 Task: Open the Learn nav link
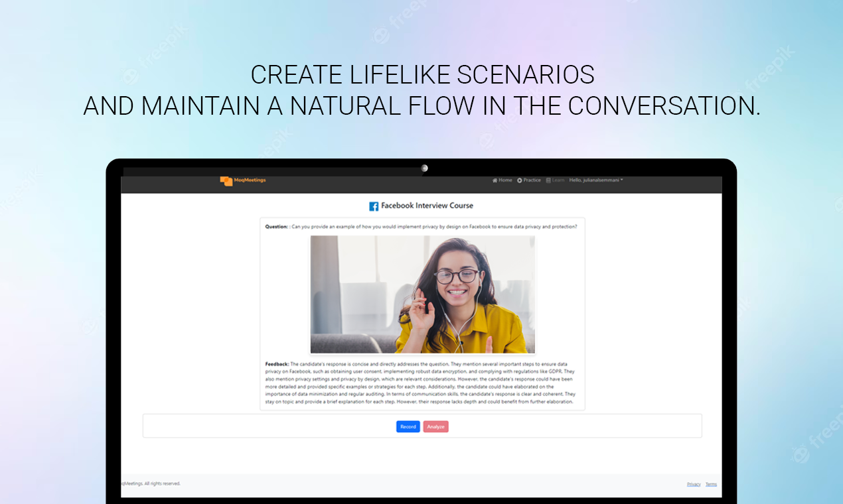point(555,180)
